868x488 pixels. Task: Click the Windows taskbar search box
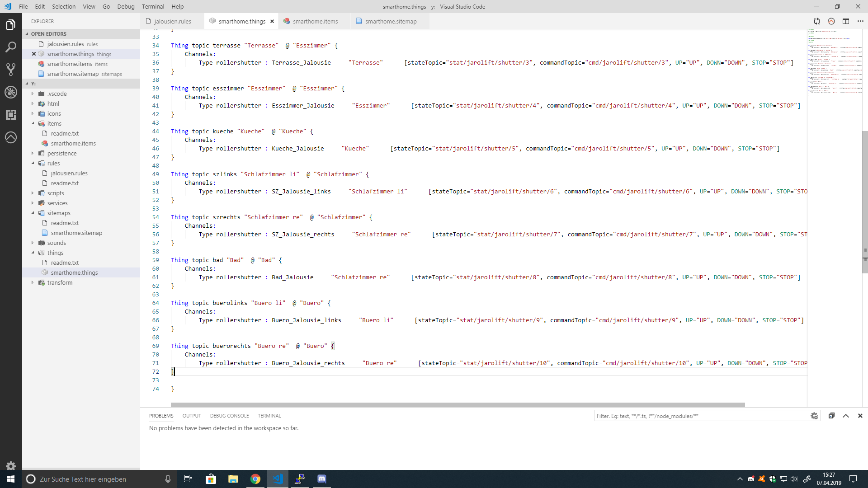pos(99,479)
